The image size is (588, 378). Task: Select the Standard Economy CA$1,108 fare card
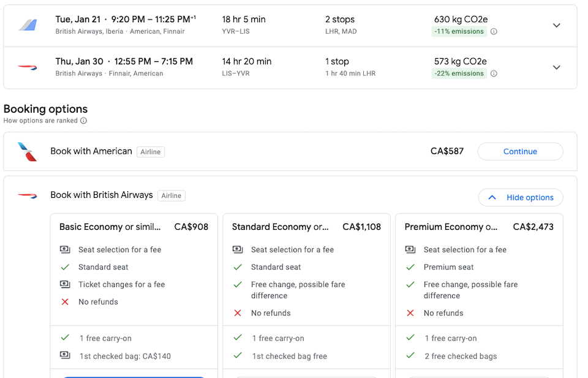(x=306, y=295)
